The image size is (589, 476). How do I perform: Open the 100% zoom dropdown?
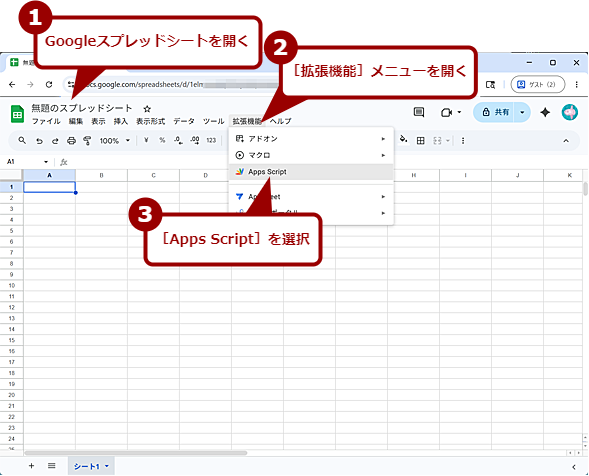point(115,141)
